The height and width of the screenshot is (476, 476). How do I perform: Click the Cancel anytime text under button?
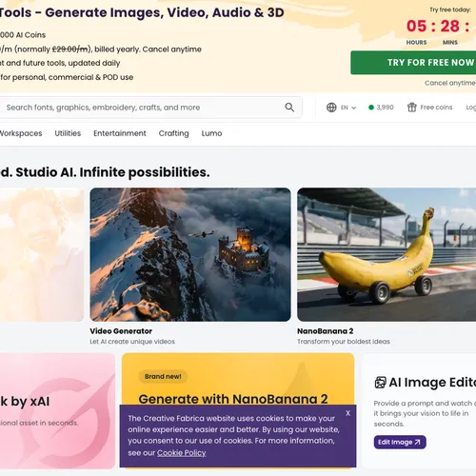click(450, 83)
